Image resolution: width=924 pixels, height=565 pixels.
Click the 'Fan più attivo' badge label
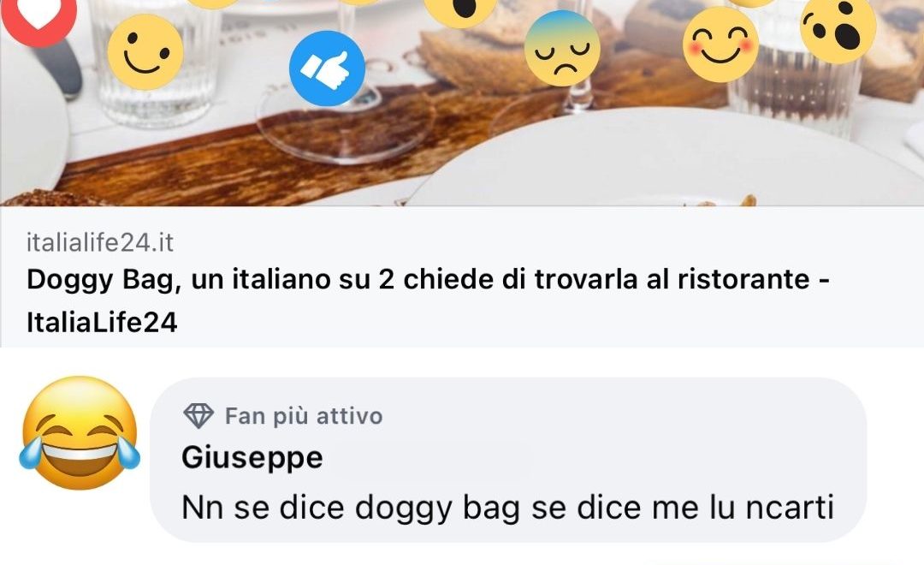click(304, 416)
